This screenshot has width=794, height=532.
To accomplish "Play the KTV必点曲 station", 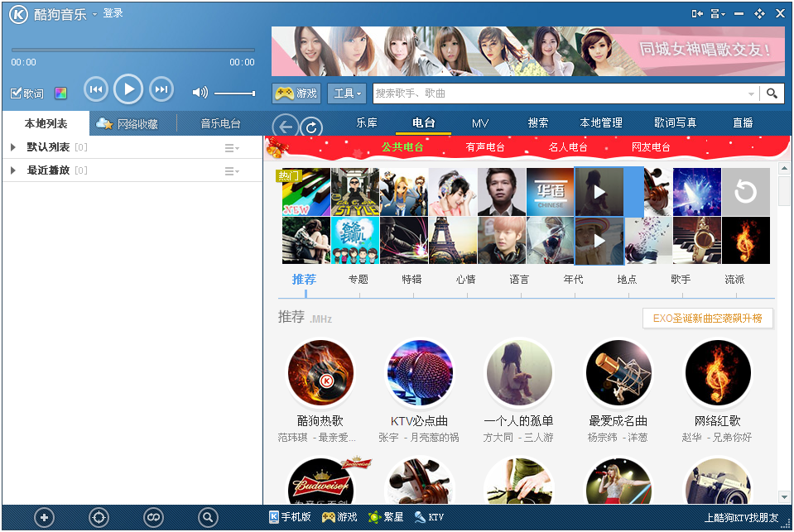I will [420, 373].
